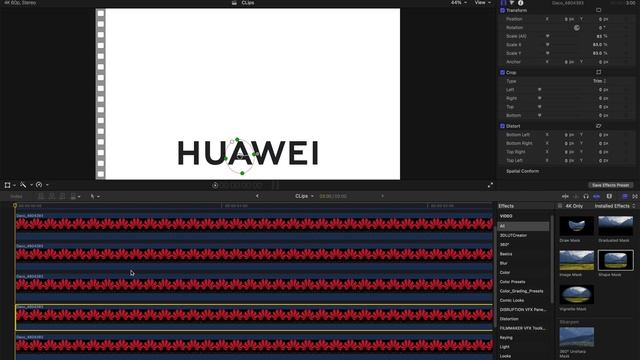Open the viewer View menu
The image size is (640, 360).
pos(482,2)
